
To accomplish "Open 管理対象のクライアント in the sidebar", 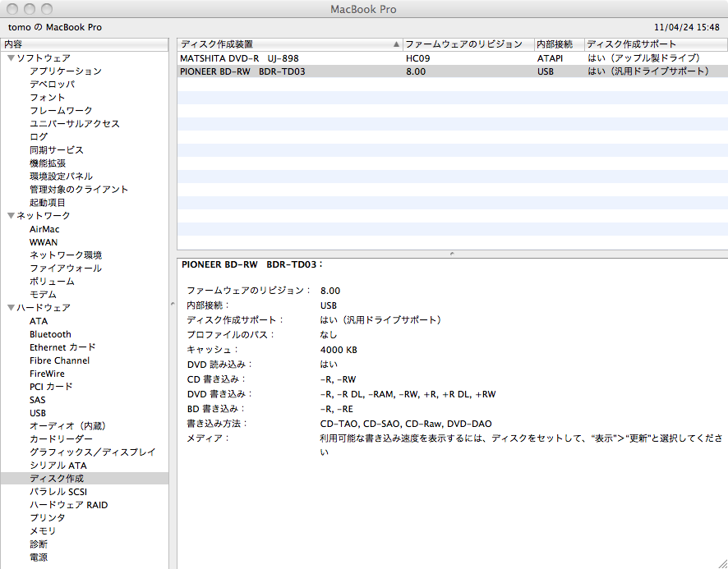I will [79, 190].
